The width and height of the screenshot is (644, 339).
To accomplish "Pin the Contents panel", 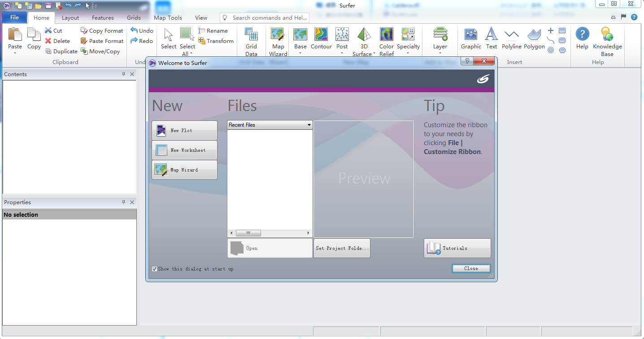I will point(124,74).
